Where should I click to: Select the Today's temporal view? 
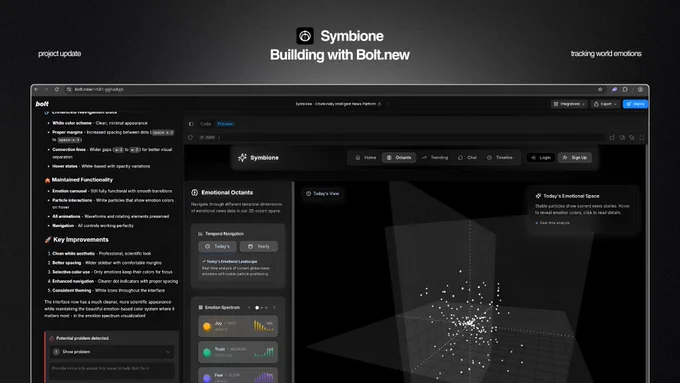(217, 246)
